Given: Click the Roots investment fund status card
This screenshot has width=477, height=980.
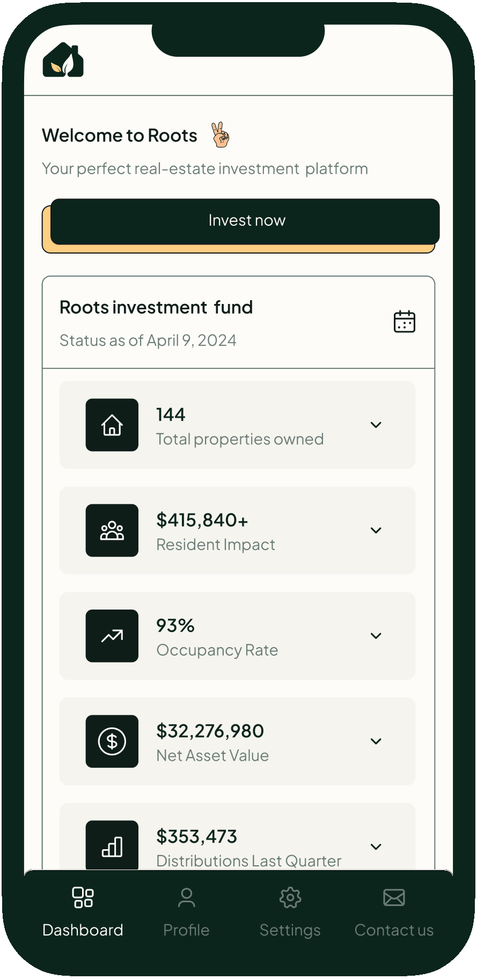Looking at the screenshot, I should (x=238, y=322).
